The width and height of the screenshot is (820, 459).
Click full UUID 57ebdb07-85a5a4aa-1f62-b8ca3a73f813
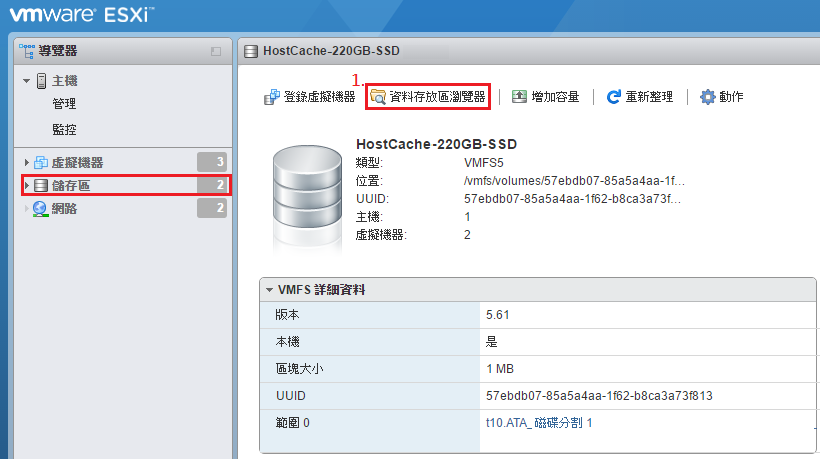[x=599, y=396]
